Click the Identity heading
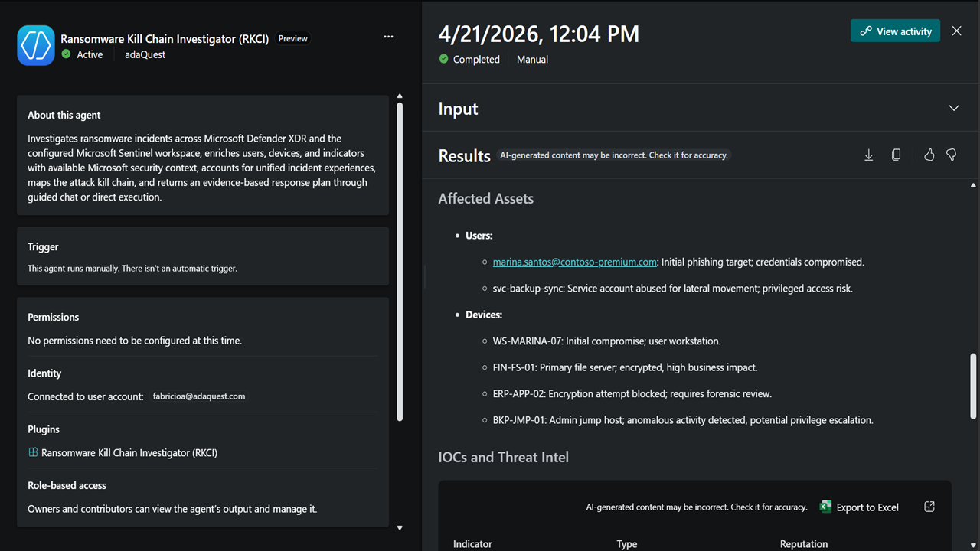The height and width of the screenshot is (551, 980). coord(44,373)
